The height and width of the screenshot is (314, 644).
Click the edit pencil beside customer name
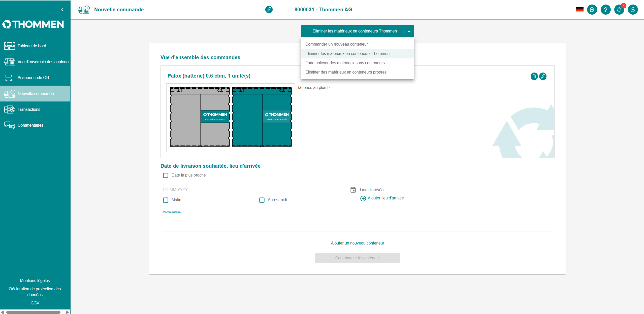coord(269,10)
